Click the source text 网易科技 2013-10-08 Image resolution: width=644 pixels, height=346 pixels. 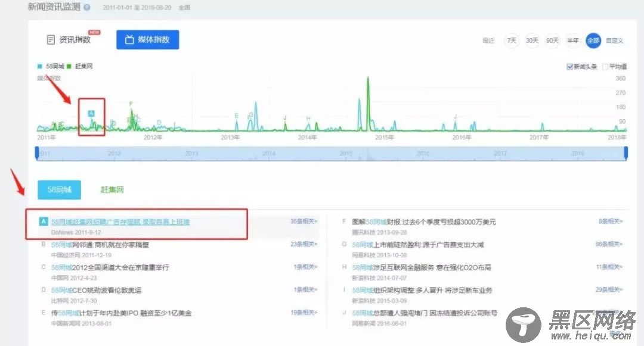(x=379, y=255)
